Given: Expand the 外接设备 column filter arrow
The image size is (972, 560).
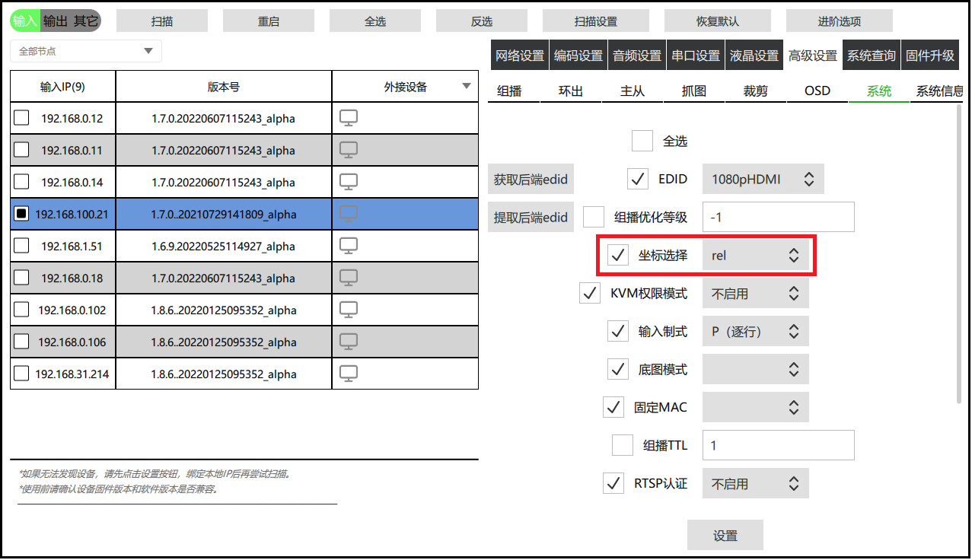Looking at the screenshot, I should pyautogui.click(x=467, y=87).
